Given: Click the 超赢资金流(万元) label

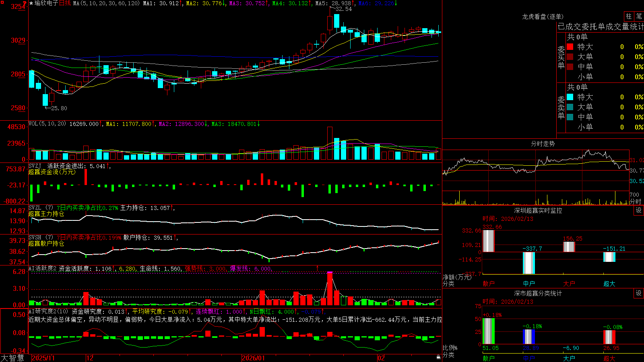Looking at the screenshot, I should [x=52, y=172].
